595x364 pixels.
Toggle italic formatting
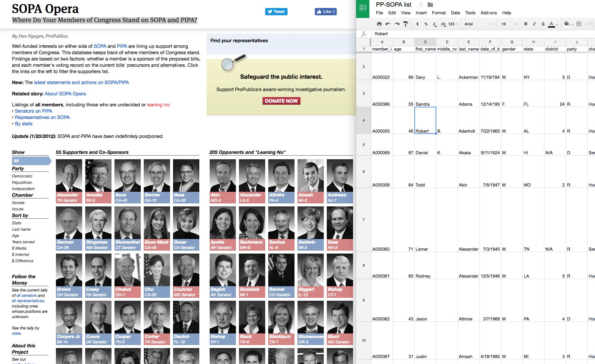point(534,24)
